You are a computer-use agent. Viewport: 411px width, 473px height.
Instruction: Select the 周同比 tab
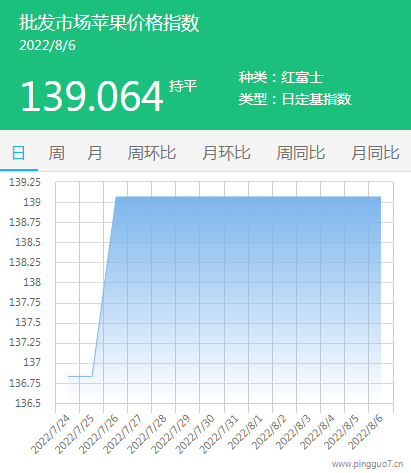(301, 153)
